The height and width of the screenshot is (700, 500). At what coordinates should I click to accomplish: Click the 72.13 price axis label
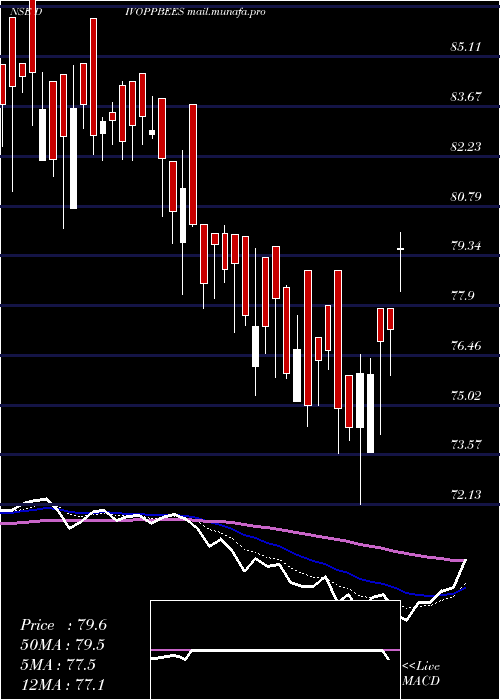(466, 495)
